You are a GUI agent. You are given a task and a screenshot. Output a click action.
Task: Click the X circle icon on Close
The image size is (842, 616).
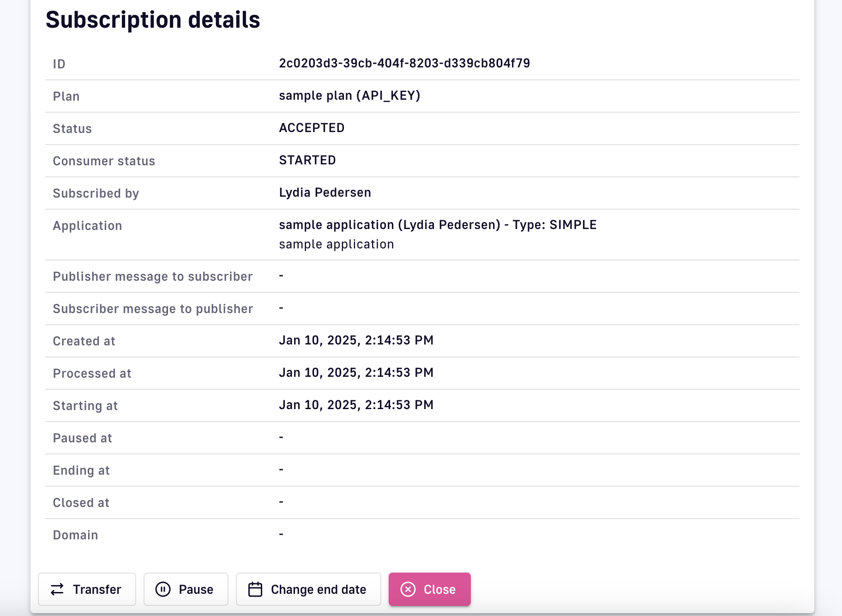(x=408, y=589)
